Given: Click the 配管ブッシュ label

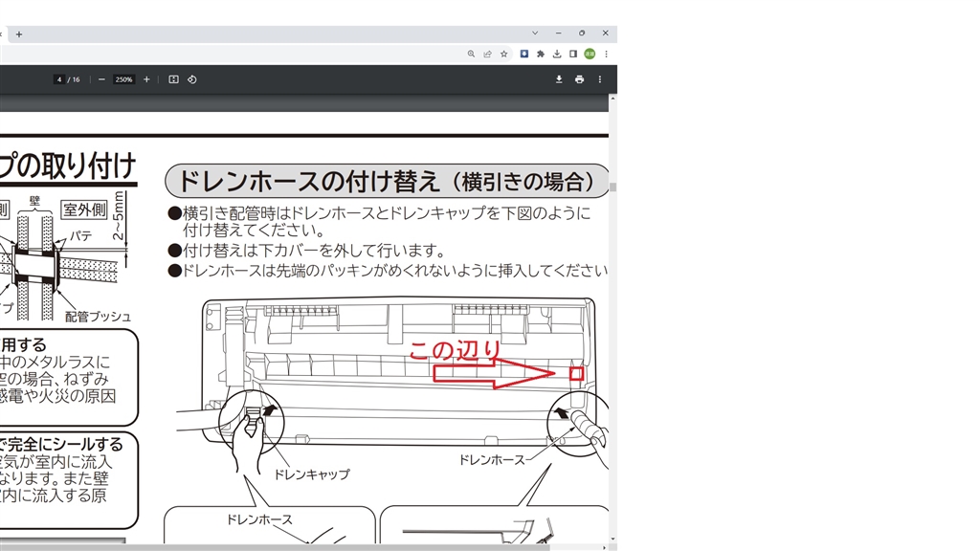Looking at the screenshot, I should tap(99, 317).
